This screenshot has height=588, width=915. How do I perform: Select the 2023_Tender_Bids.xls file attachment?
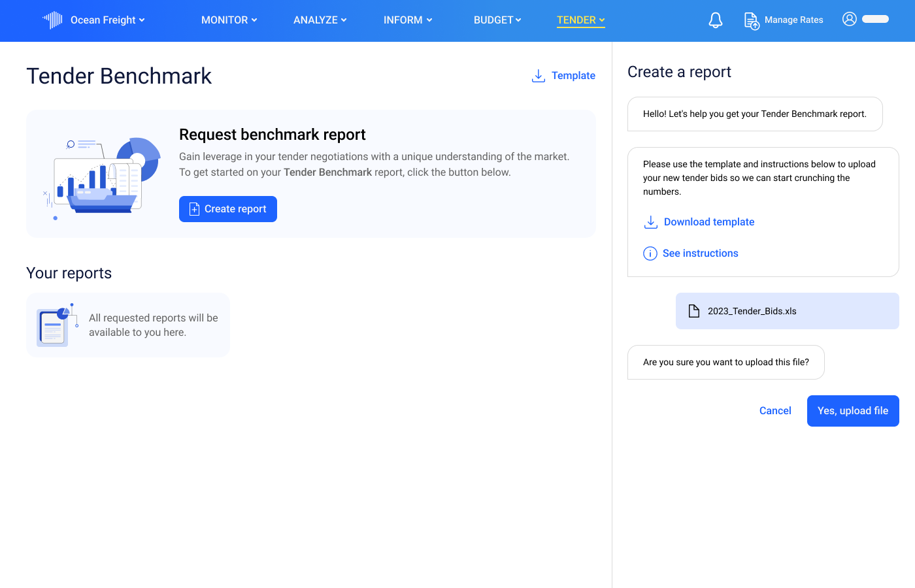787,310
